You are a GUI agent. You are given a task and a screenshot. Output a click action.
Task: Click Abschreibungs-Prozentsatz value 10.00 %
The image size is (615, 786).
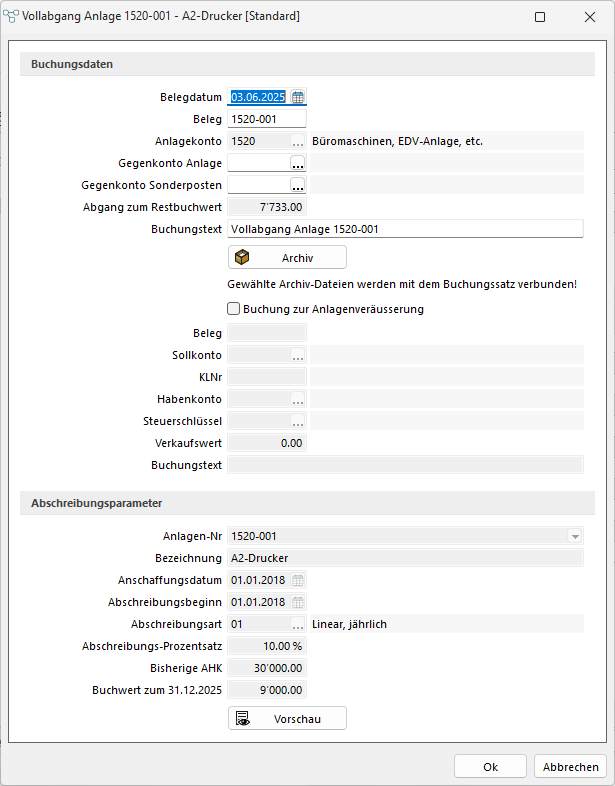tap(267, 646)
